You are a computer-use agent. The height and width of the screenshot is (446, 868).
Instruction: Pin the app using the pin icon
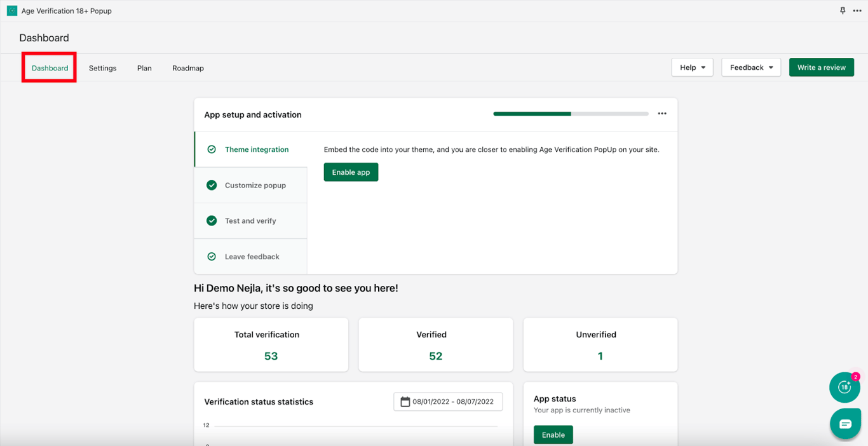point(843,11)
